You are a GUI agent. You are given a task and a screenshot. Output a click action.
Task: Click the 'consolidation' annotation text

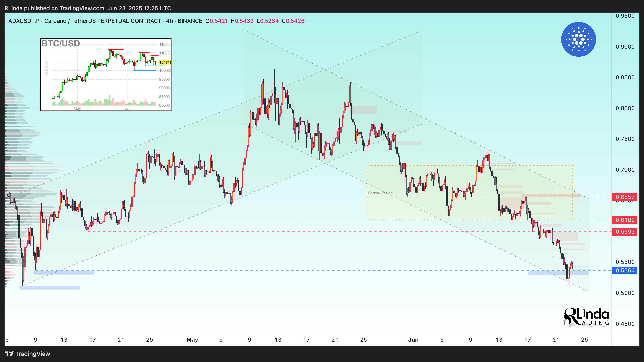(x=380, y=193)
